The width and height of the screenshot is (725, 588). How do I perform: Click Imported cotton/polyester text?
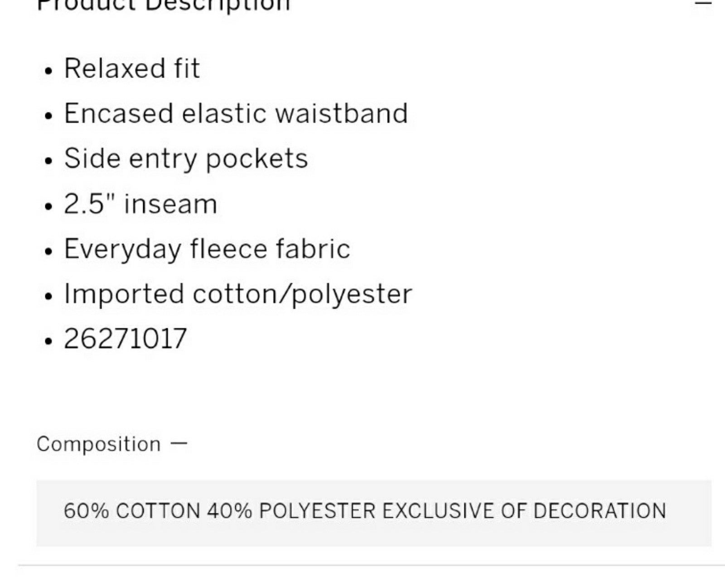click(238, 295)
